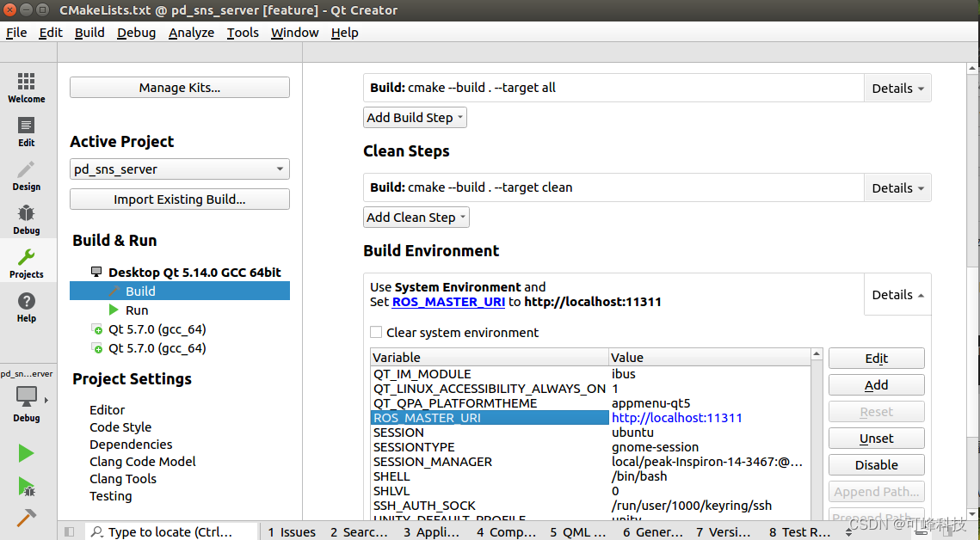980x540 pixels.
Task: Expand Details of target all build step
Action: [x=897, y=88]
